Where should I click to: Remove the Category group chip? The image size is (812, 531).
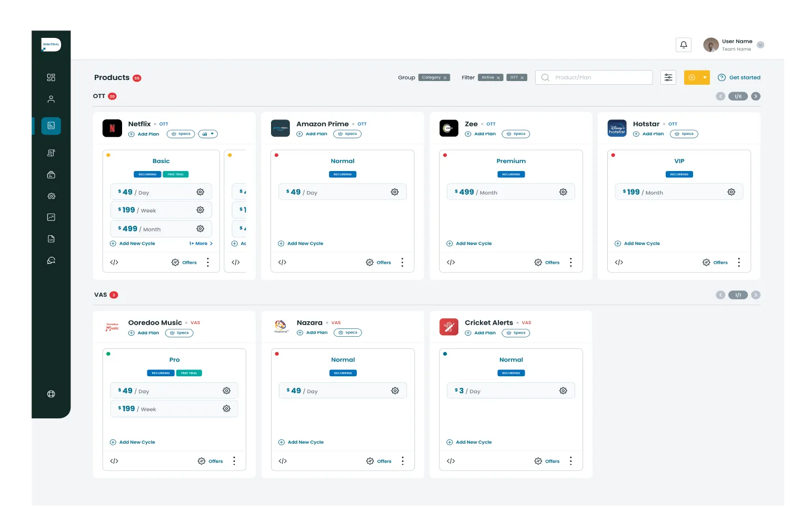pyautogui.click(x=445, y=78)
